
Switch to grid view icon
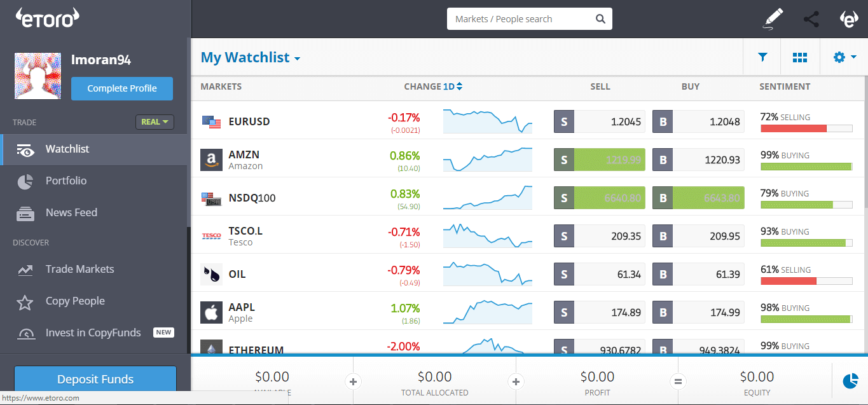click(x=800, y=57)
